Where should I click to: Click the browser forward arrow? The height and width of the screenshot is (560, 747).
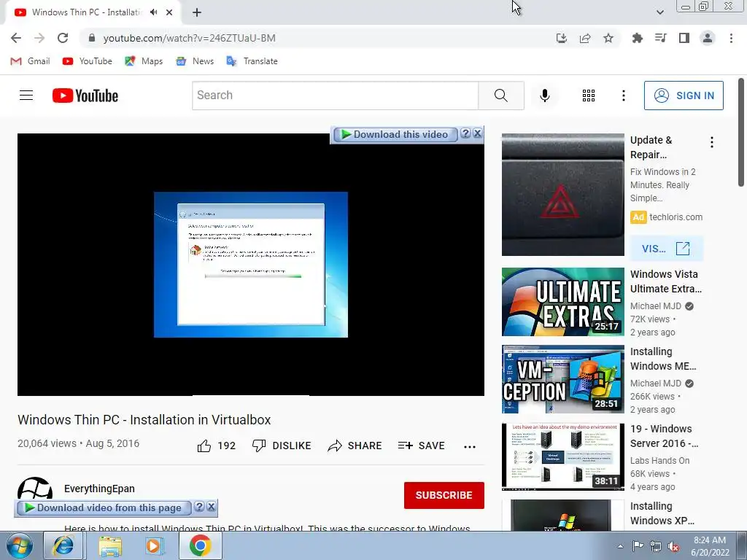pyautogui.click(x=39, y=38)
